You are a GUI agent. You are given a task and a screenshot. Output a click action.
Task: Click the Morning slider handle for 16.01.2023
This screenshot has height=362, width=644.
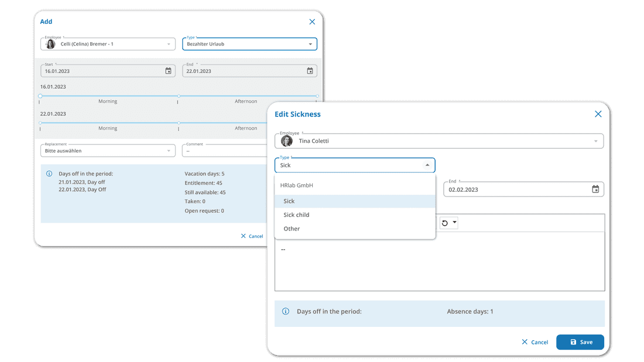point(40,94)
